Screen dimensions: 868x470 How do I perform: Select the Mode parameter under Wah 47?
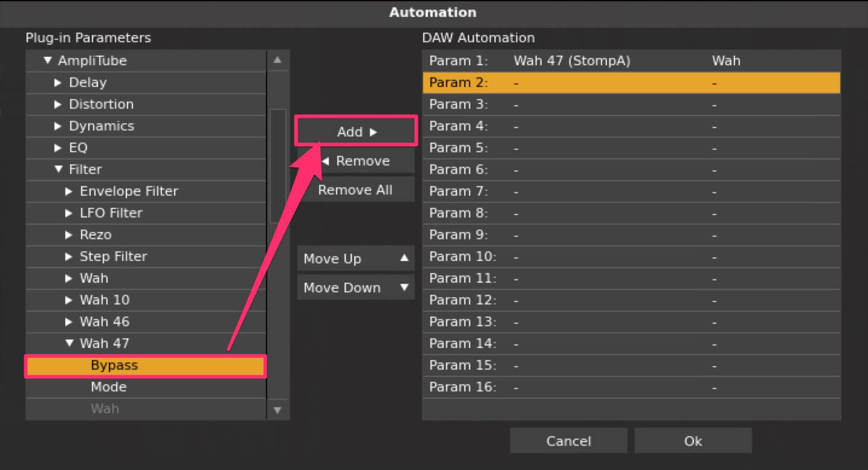pos(109,387)
